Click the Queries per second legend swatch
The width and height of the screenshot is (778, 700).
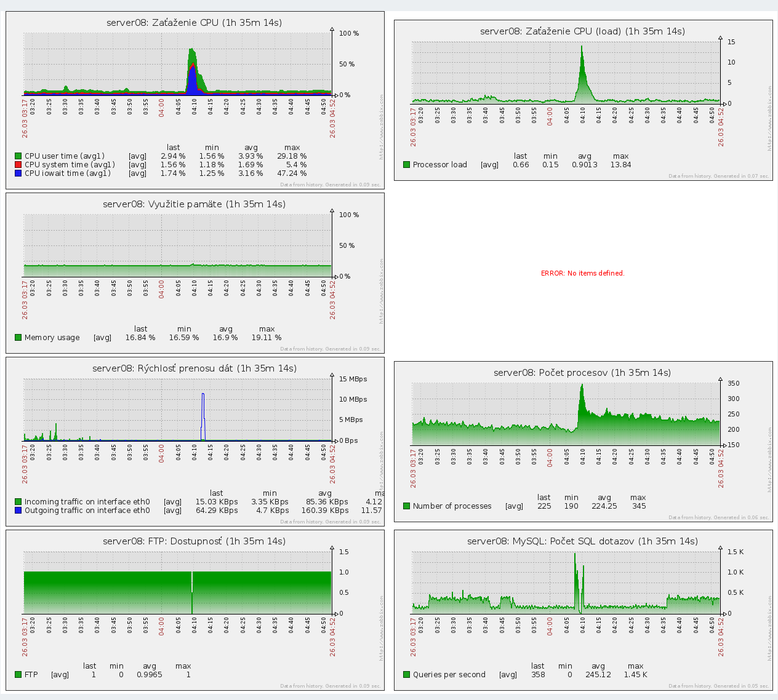click(x=406, y=675)
